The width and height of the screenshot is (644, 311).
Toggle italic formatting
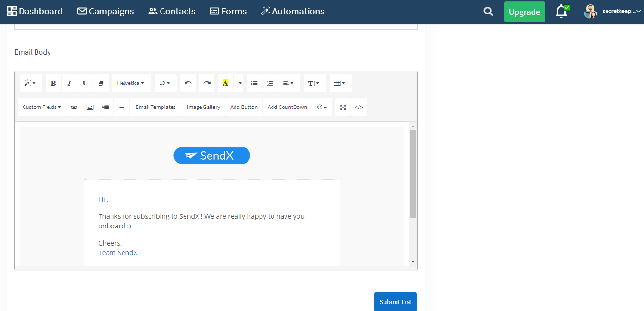coord(69,83)
